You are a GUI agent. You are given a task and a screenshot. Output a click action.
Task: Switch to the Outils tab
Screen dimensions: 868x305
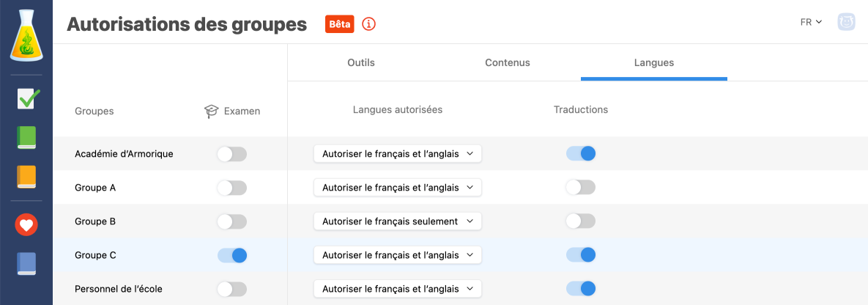pyautogui.click(x=360, y=63)
